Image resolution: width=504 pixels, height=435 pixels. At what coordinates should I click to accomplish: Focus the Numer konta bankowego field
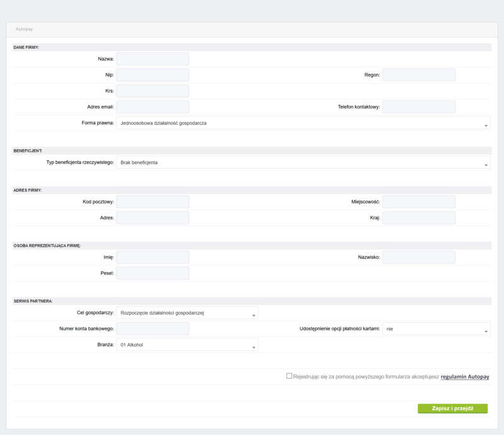pos(152,329)
